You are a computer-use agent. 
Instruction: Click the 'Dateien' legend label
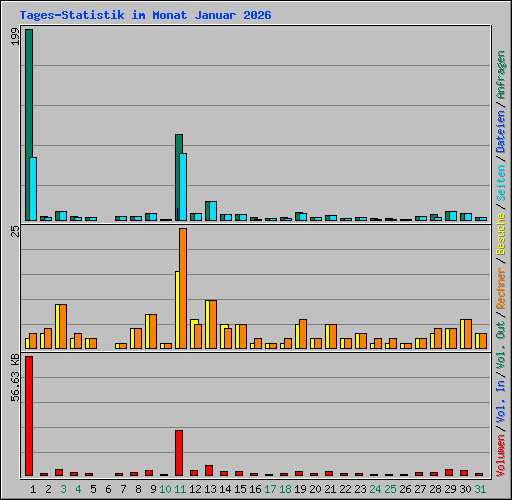(501, 132)
